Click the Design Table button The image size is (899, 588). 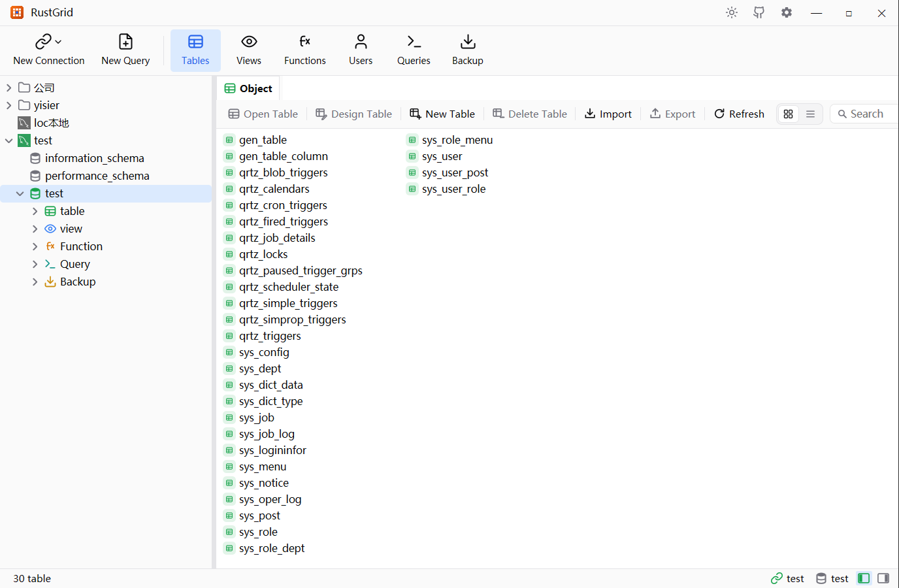(353, 114)
